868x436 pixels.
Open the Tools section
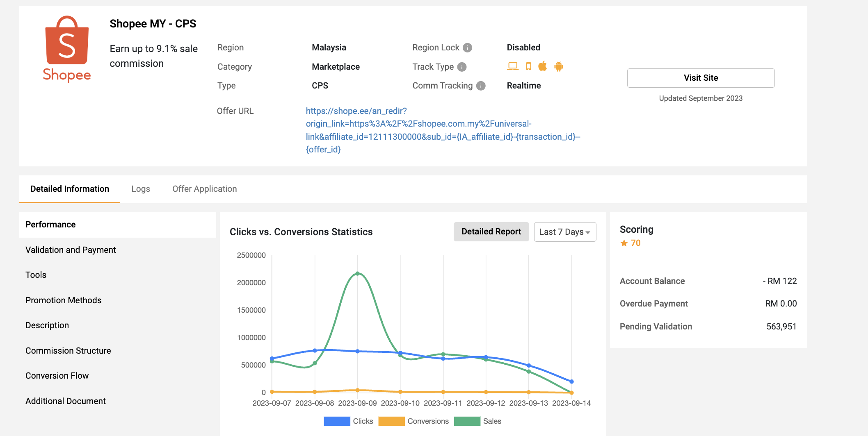(x=118, y=275)
